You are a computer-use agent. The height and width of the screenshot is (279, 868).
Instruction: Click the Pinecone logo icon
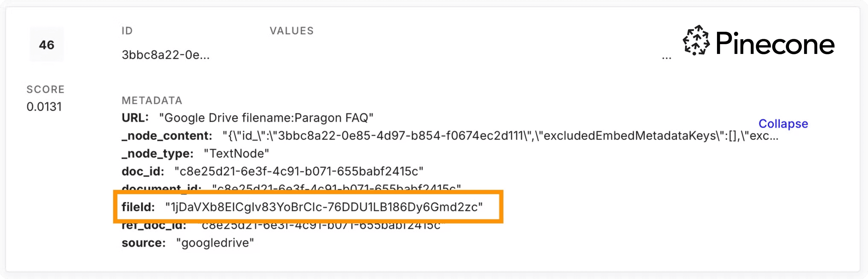tap(695, 40)
